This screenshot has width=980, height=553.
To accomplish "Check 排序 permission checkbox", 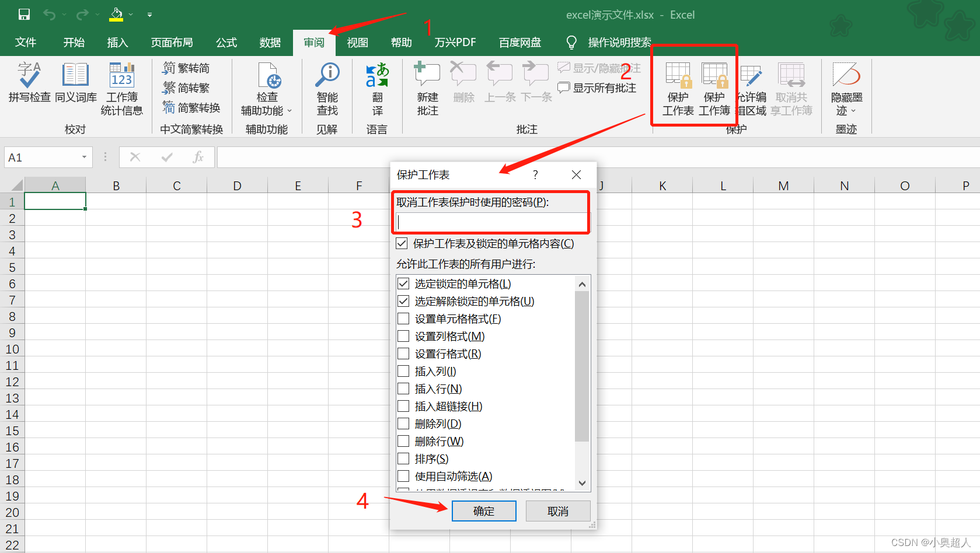I will pyautogui.click(x=403, y=459).
